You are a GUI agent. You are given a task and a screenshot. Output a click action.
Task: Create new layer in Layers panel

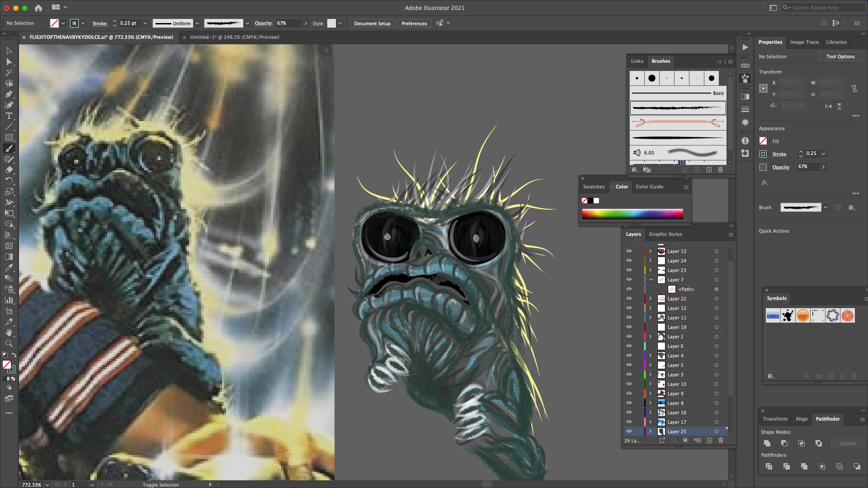(709, 440)
